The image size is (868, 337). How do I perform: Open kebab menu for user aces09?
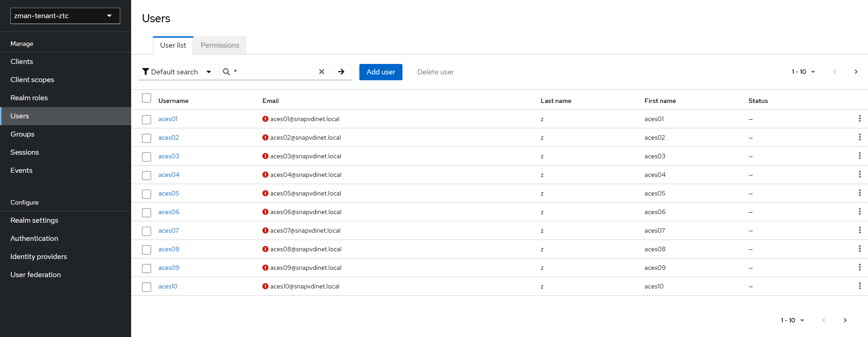(x=859, y=267)
